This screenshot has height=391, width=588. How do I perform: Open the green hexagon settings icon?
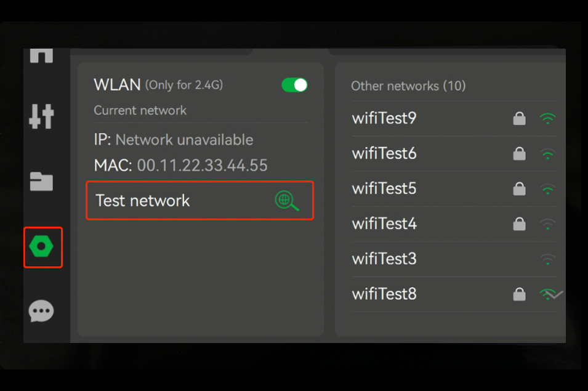click(42, 247)
